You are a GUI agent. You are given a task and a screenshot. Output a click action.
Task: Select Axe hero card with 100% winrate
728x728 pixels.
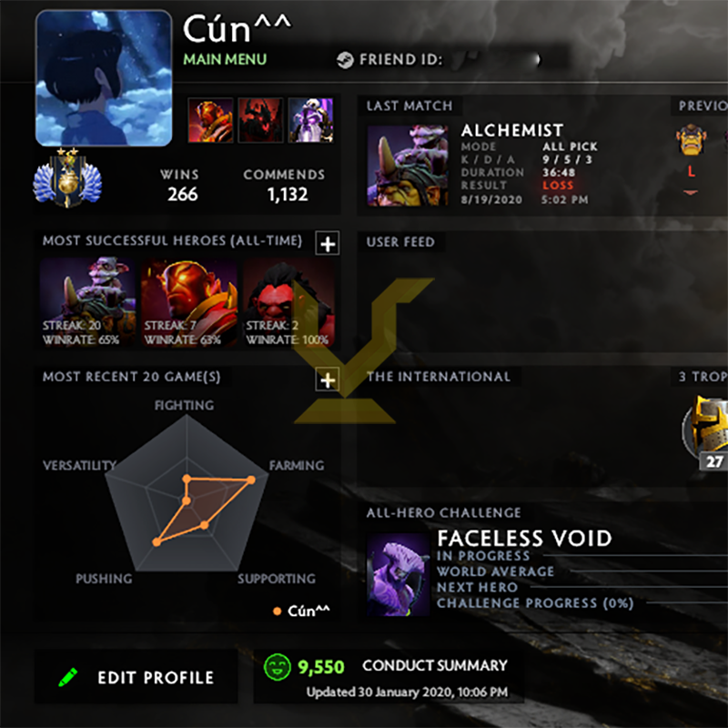289,302
